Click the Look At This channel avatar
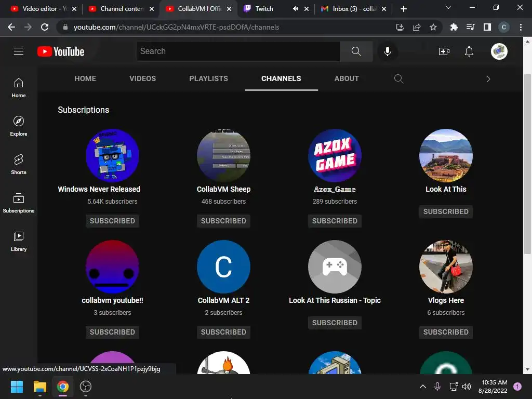The height and width of the screenshot is (399, 532). (446, 155)
